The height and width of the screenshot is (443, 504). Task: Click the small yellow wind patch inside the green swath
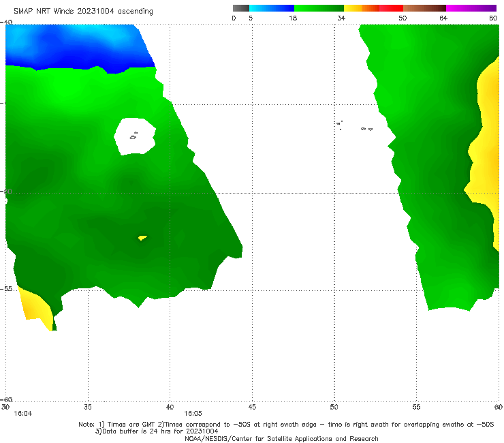pyautogui.click(x=143, y=238)
